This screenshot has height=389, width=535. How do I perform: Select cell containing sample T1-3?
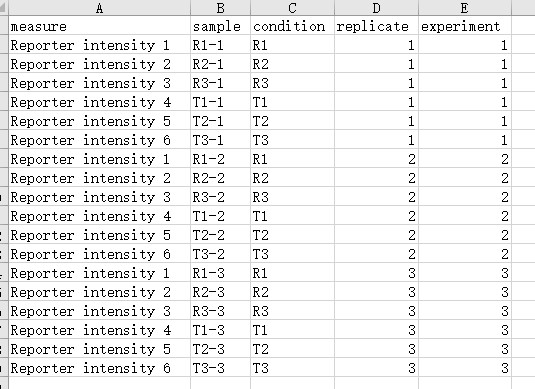point(220,330)
